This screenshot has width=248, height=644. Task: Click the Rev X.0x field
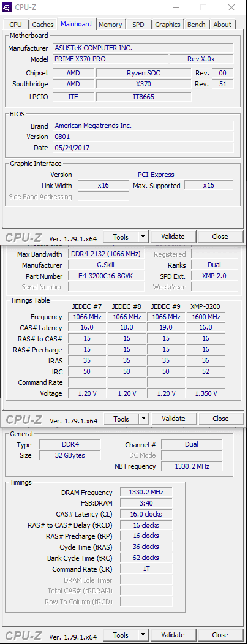coord(201,59)
